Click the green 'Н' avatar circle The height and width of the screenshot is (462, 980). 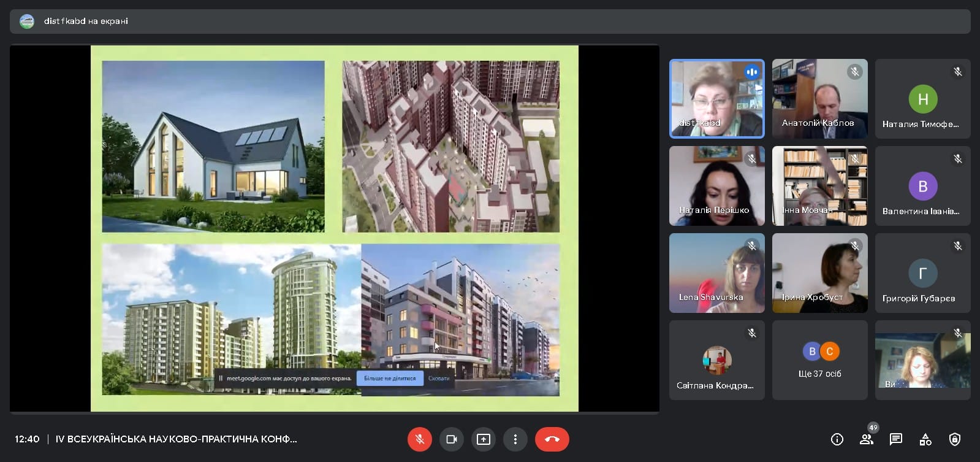[x=923, y=99]
